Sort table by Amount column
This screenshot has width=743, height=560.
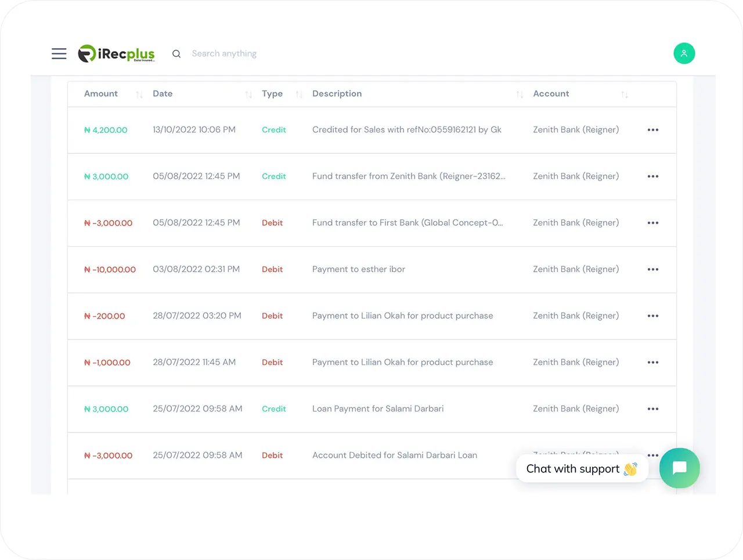pos(139,95)
